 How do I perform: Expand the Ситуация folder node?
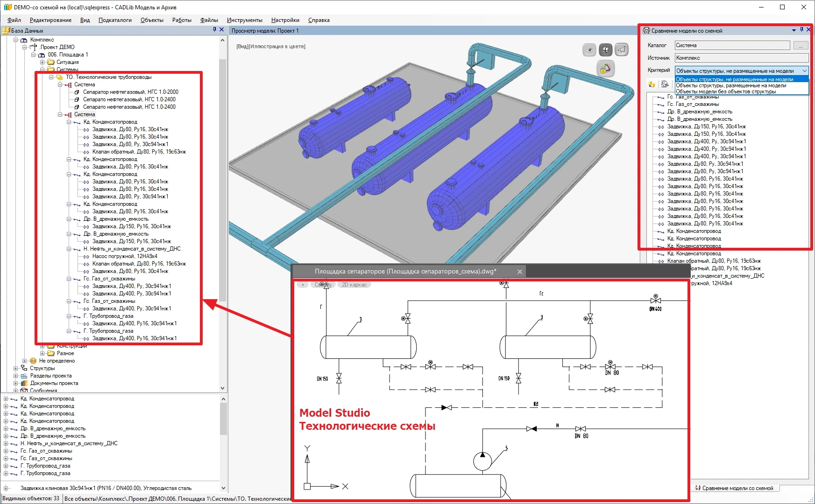[43, 62]
